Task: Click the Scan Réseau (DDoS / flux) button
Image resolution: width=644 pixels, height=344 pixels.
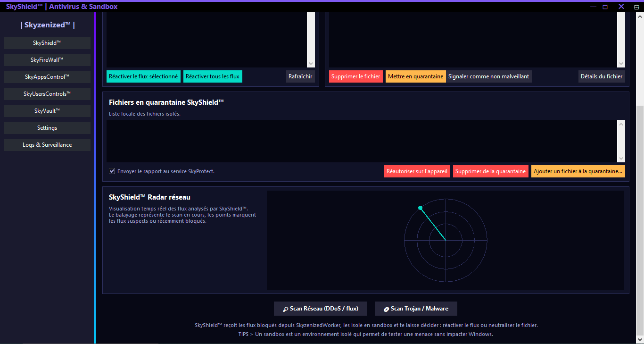Action: pos(320,309)
